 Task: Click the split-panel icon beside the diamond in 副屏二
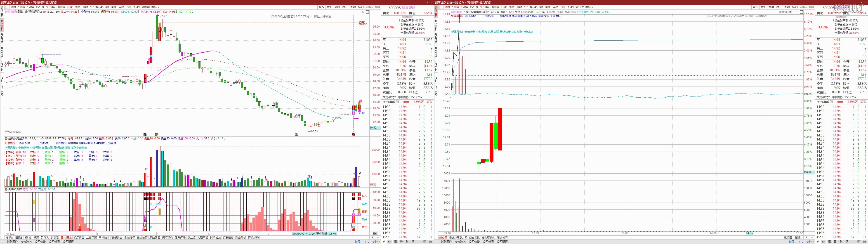(367, 12)
